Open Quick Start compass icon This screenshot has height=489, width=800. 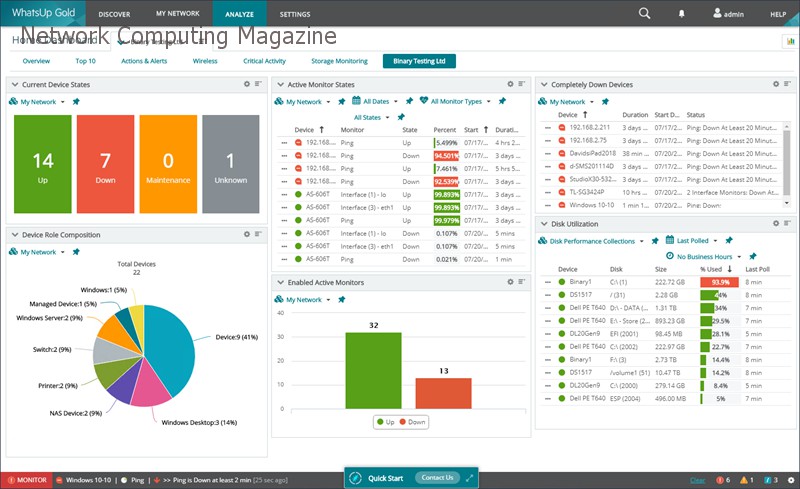tap(355, 478)
